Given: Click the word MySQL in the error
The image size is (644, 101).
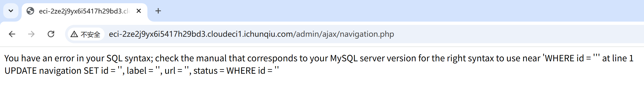Looking at the screenshot, I should point(344,58).
